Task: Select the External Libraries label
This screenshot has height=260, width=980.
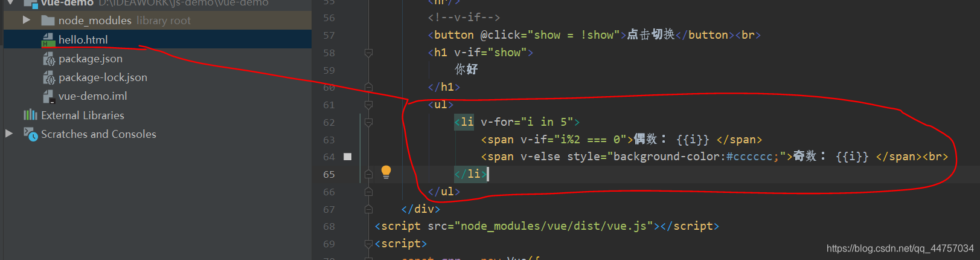Action: 83,115
